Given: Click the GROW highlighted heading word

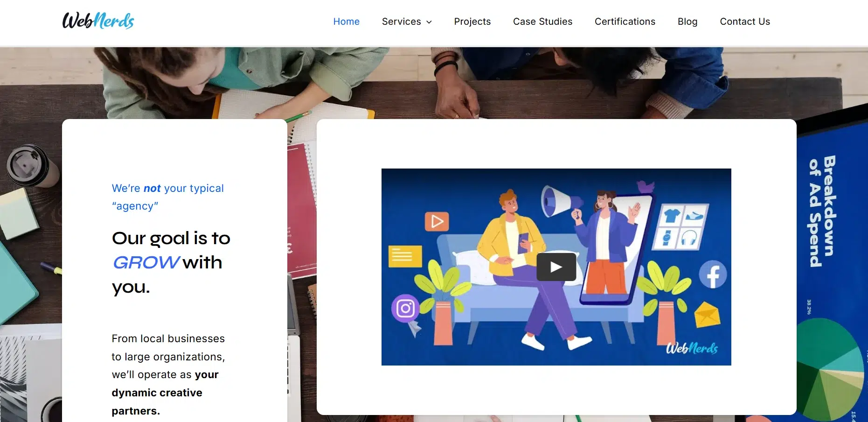Looking at the screenshot, I should pyautogui.click(x=146, y=263).
